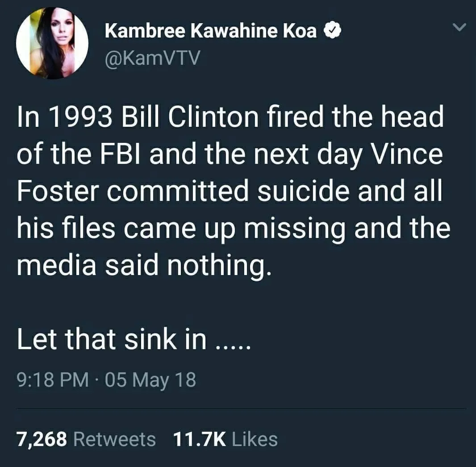Open the tweet options chevron menu
Viewport: 476px width, 467px height.
pyautogui.click(x=459, y=28)
